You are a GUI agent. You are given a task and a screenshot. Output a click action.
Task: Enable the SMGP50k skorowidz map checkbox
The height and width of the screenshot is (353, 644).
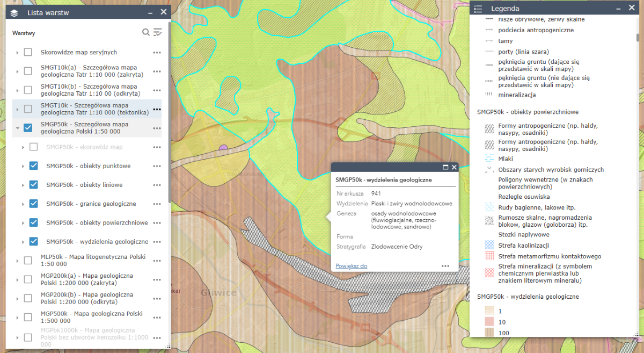[34, 147]
